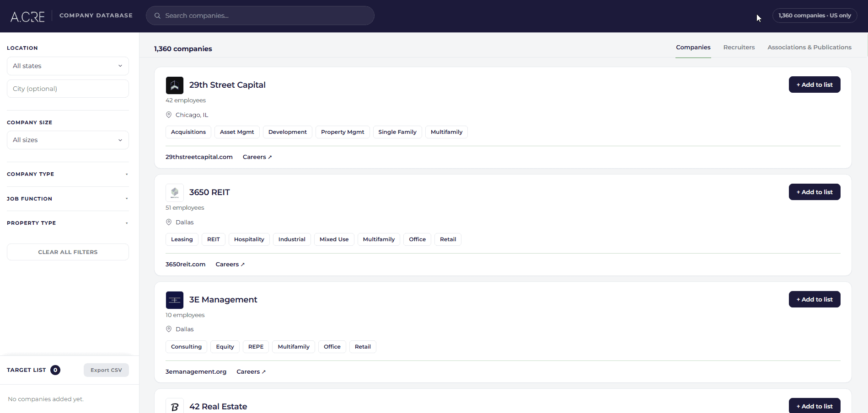Click the Asset Mgmt tag
The image size is (868, 413).
237,132
